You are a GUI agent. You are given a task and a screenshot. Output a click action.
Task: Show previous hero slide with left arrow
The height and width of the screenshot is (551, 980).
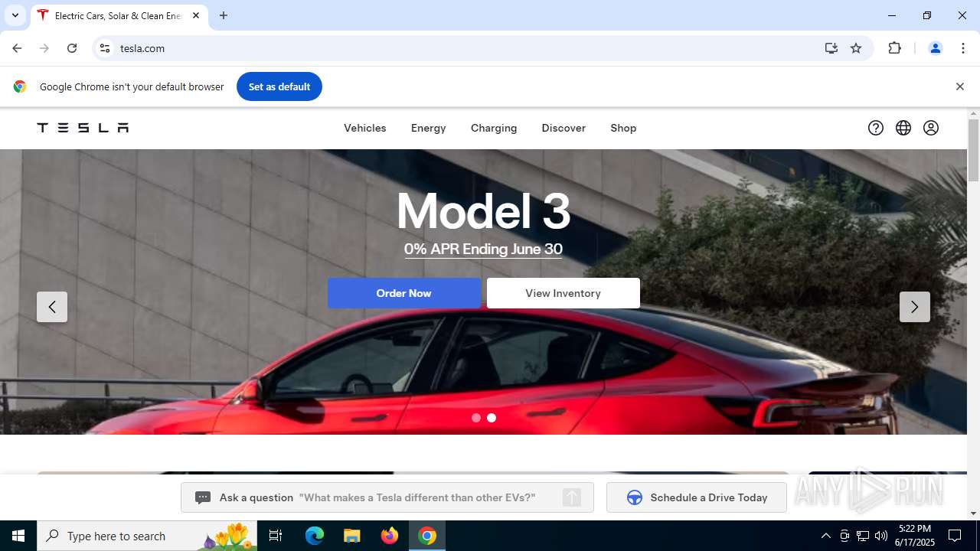52,307
